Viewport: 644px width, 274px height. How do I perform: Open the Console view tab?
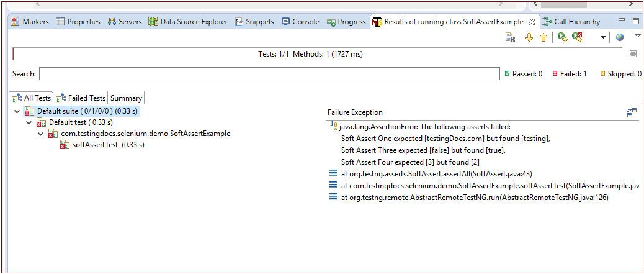point(300,22)
